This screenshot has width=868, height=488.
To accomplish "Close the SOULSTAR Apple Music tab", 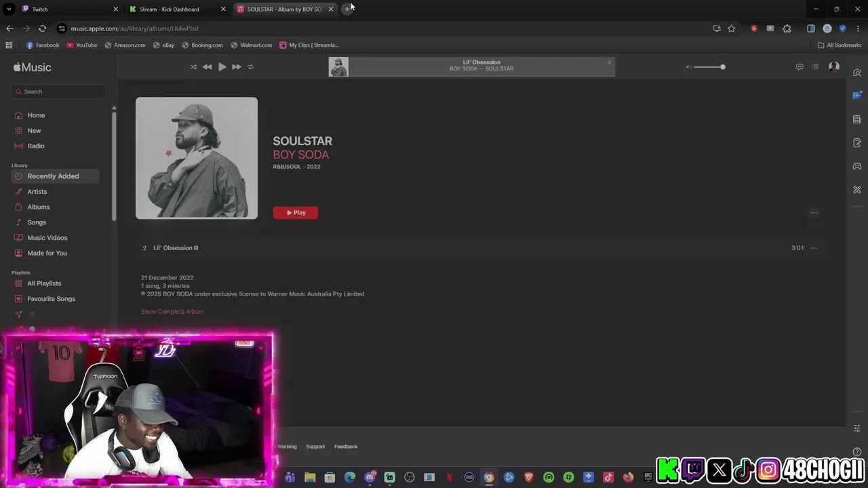I will pyautogui.click(x=331, y=9).
